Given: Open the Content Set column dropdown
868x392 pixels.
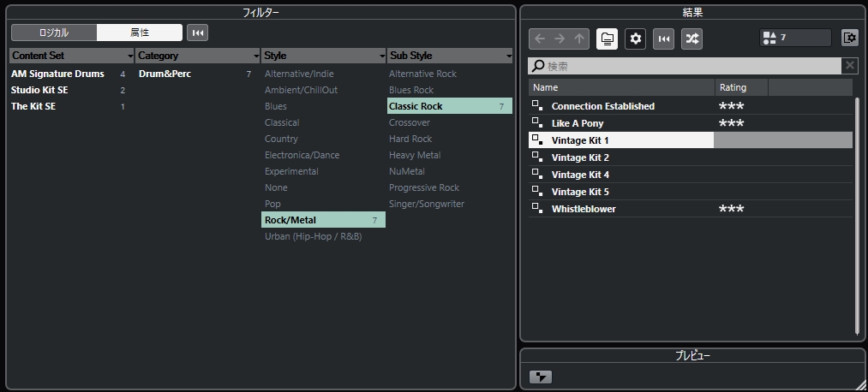Looking at the screenshot, I should (130, 56).
